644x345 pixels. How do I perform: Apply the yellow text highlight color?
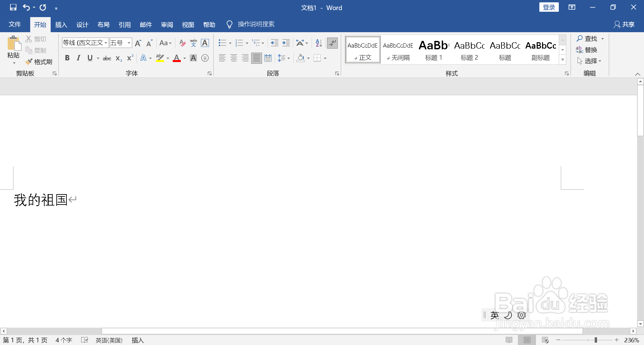click(160, 58)
